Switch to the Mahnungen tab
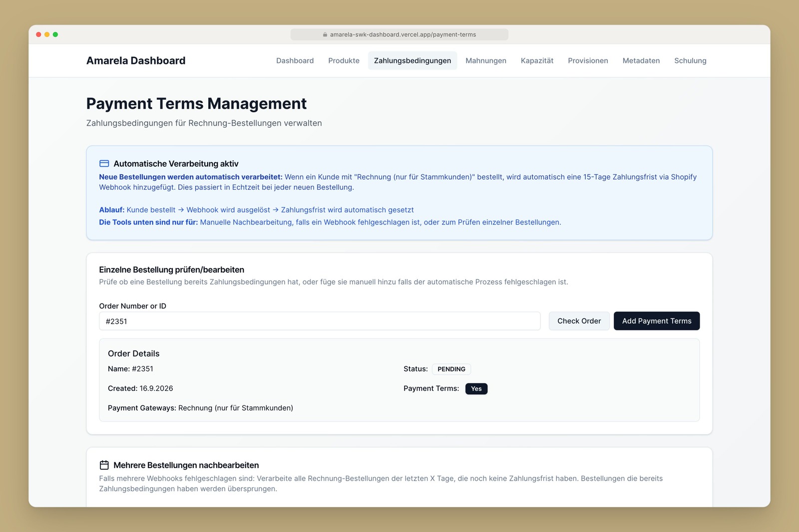Image resolution: width=799 pixels, height=532 pixels. coord(486,61)
